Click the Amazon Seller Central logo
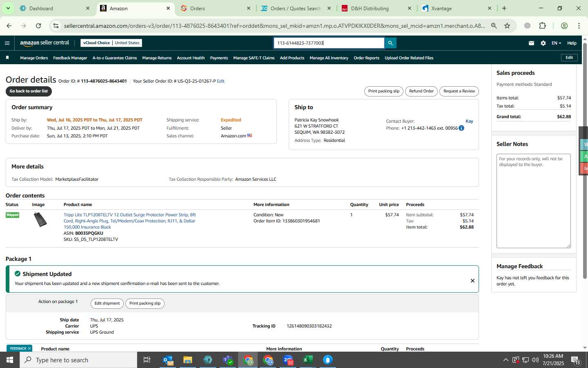The image size is (588, 368). pos(45,43)
